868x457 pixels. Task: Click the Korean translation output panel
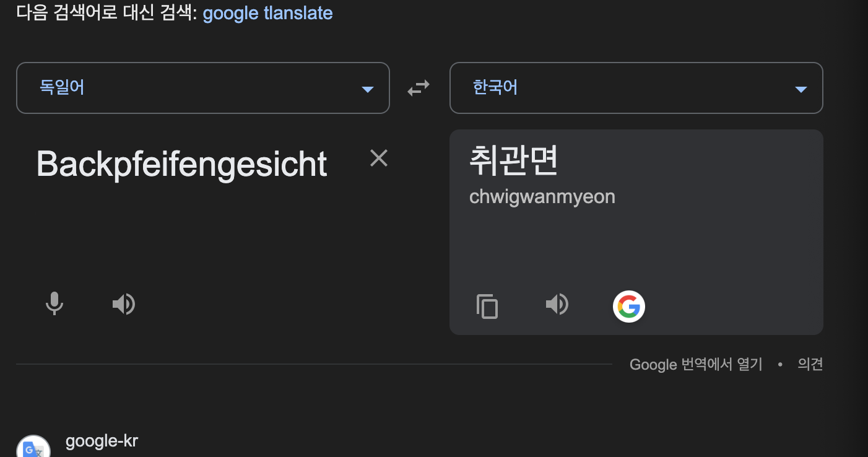[636, 232]
